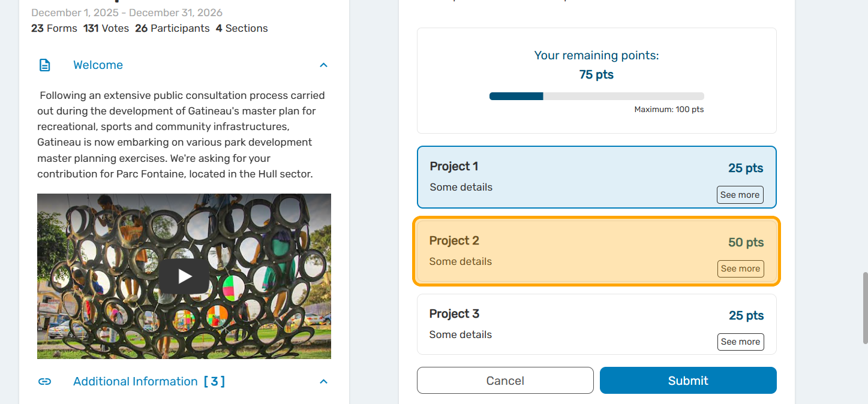Submit the point allocation
Image resolution: width=868 pixels, height=404 pixels.
click(x=688, y=381)
